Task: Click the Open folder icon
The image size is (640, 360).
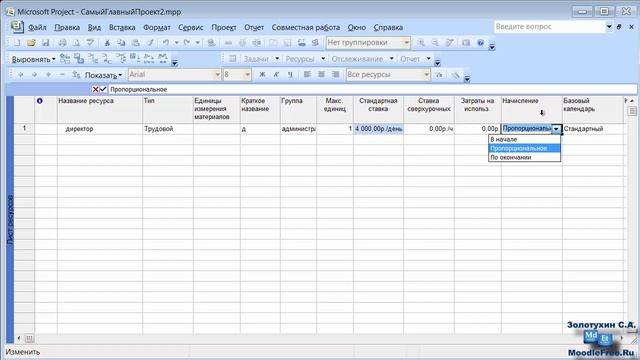Action: [x=31, y=42]
